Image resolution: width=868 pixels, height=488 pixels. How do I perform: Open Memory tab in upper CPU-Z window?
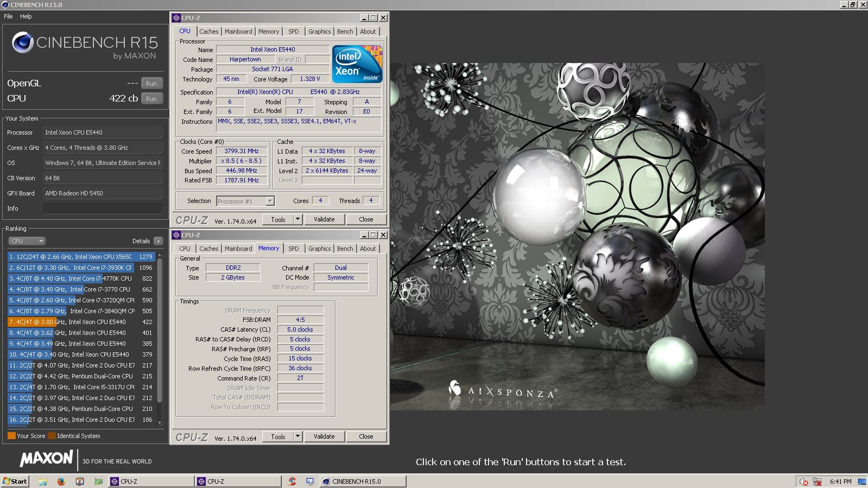(x=269, y=31)
